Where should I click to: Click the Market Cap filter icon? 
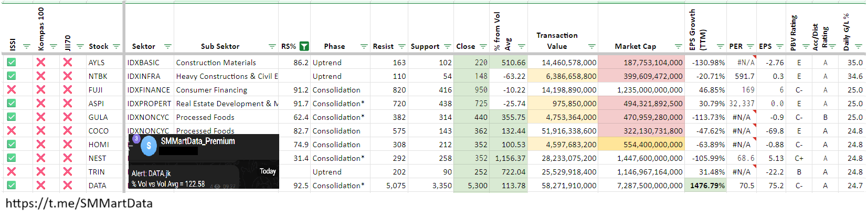(x=678, y=47)
